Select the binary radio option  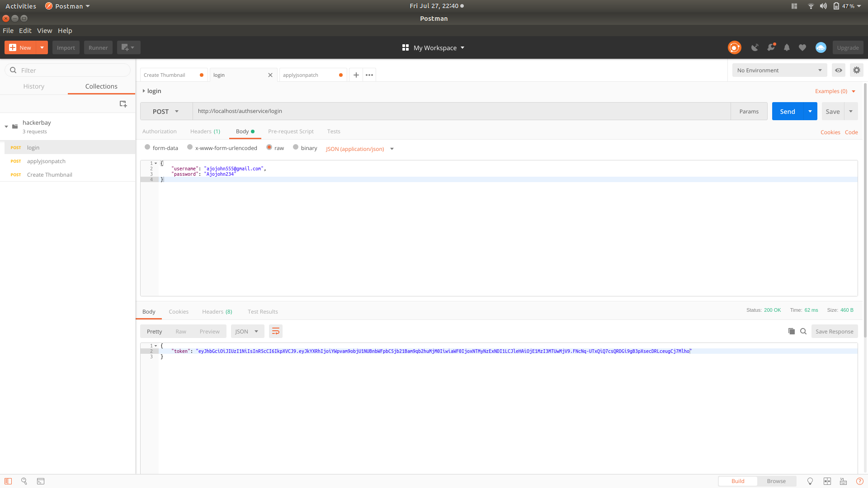[x=296, y=147]
